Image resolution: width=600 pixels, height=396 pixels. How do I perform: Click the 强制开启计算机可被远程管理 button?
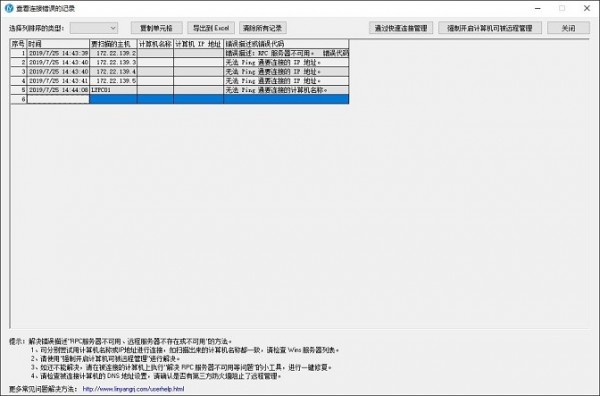[490, 28]
